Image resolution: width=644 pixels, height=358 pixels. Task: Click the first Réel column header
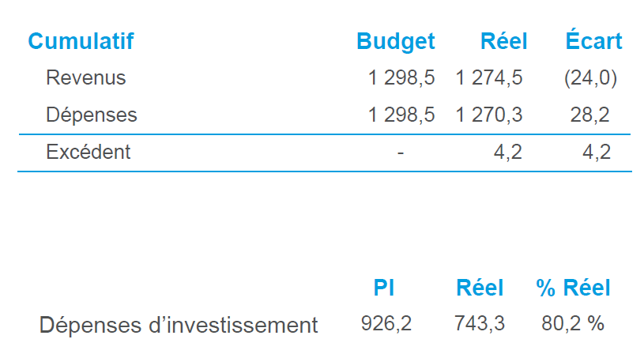point(504,41)
